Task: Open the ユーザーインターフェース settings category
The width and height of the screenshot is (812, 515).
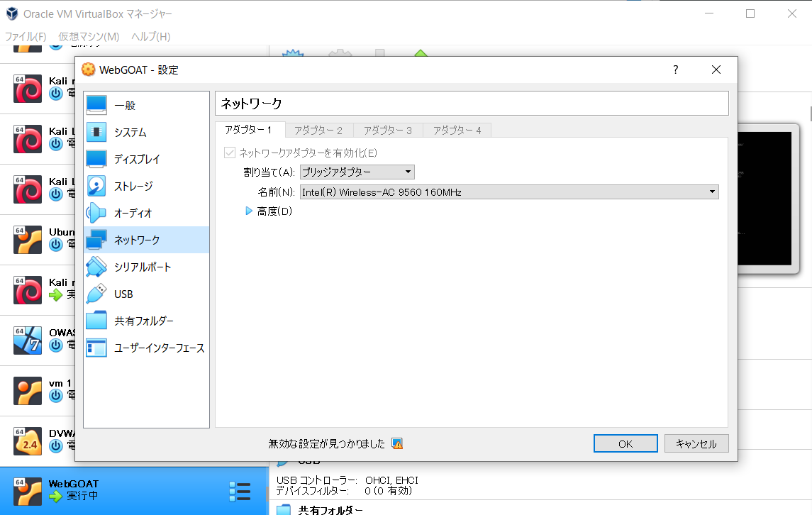Action: coord(147,348)
